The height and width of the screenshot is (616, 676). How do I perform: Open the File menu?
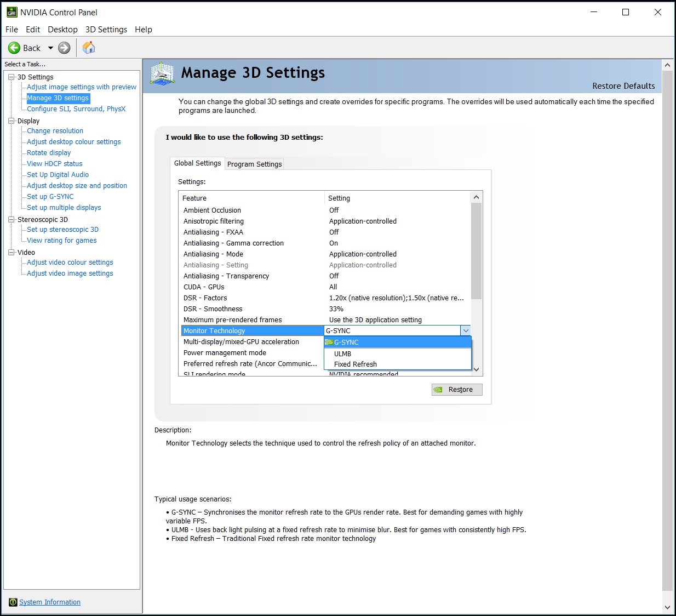coord(12,30)
